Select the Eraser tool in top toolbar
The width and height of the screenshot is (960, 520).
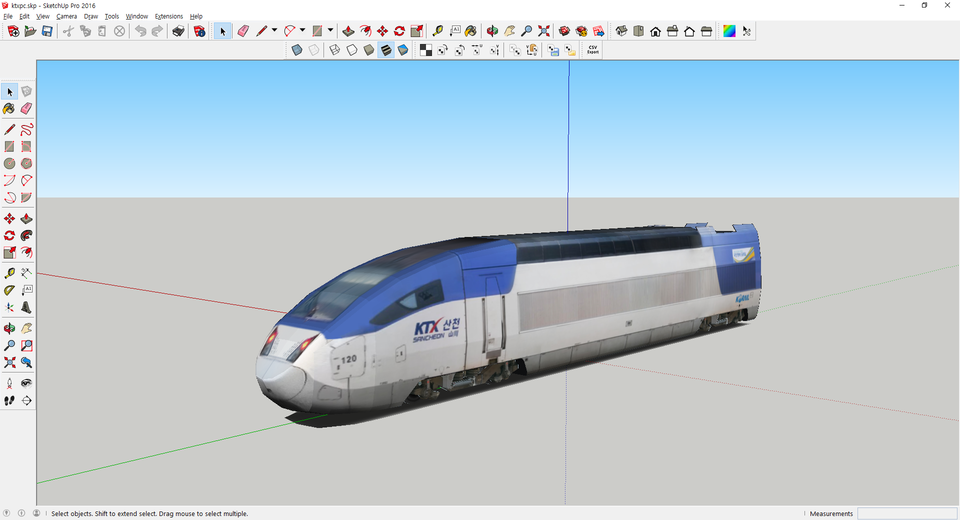[242, 31]
